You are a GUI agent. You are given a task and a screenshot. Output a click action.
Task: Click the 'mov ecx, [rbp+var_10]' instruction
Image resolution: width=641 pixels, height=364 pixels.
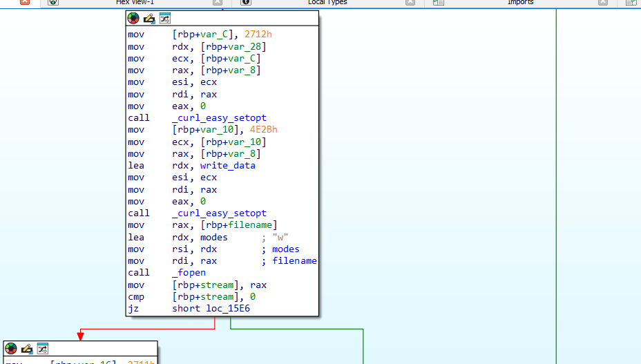pos(197,142)
